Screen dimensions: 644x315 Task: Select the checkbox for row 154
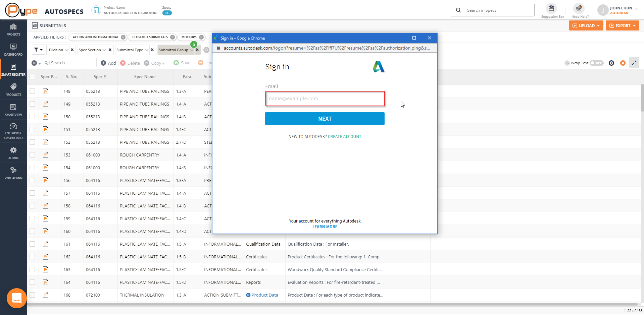(32, 168)
